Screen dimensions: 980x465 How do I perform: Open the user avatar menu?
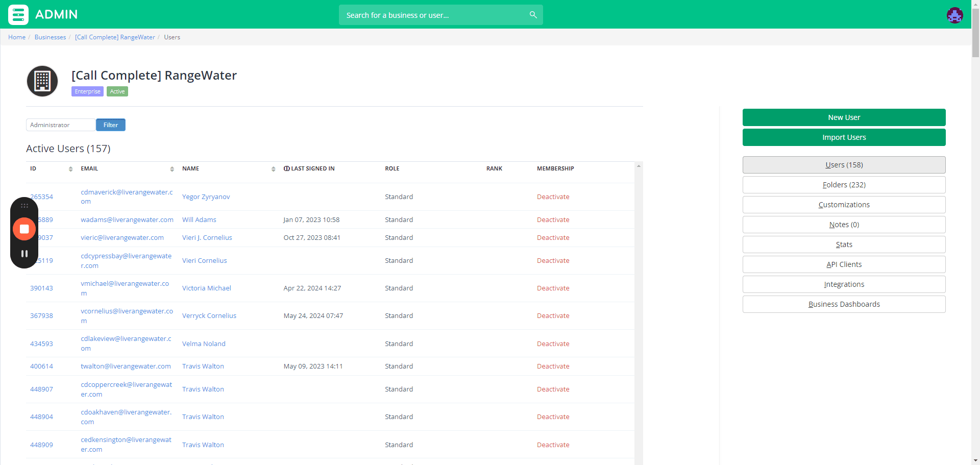pos(954,15)
